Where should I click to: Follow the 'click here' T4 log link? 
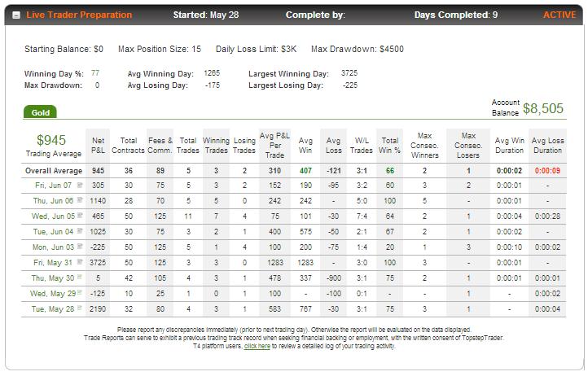click(257, 347)
